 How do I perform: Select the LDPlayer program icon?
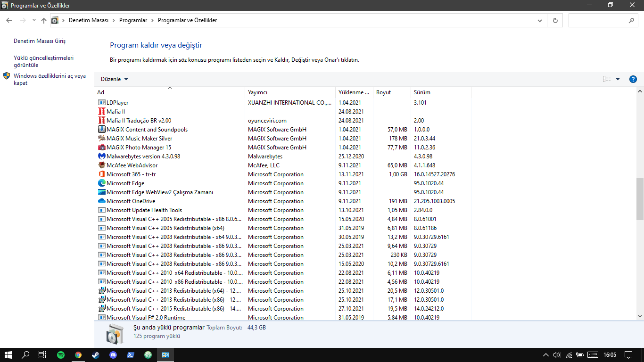tap(101, 102)
